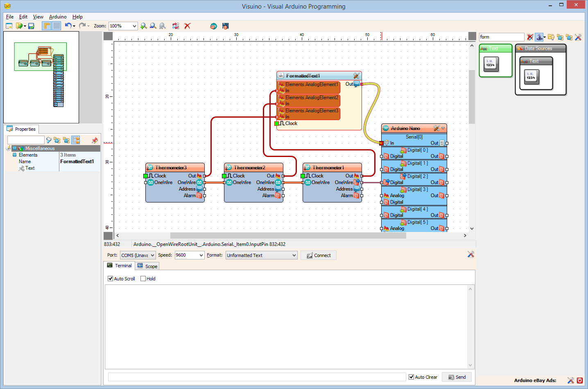Image resolution: width=588 pixels, height=389 pixels.
Task: Toggle the rulers display icon
Action: click(x=47, y=26)
